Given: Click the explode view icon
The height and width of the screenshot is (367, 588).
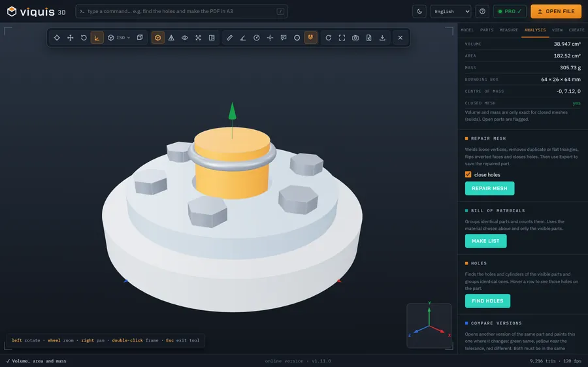Looking at the screenshot, I should pyautogui.click(x=199, y=38).
